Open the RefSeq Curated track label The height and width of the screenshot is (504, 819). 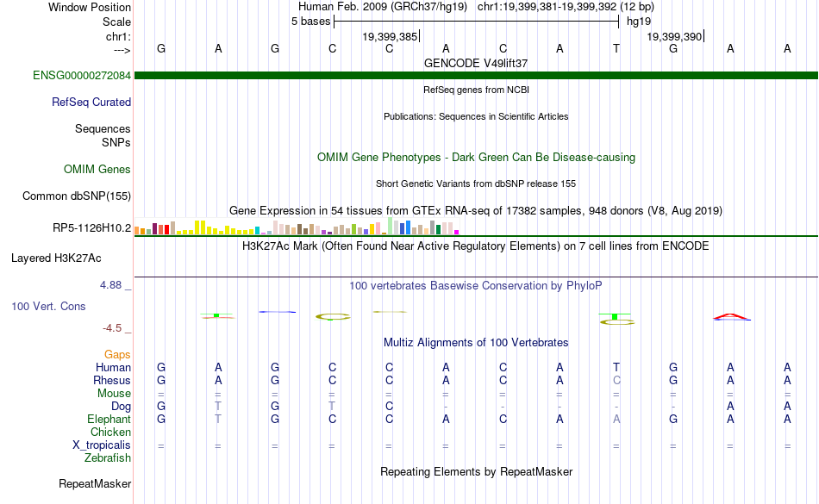[x=91, y=102]
